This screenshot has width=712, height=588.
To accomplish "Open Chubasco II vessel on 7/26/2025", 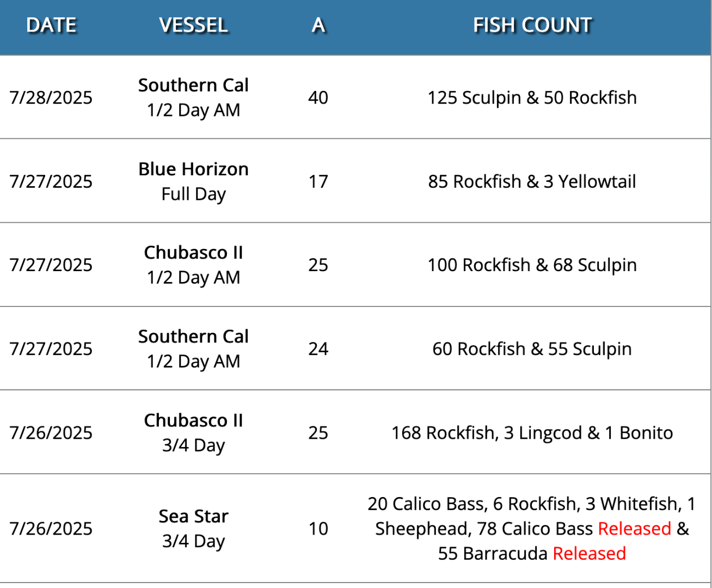I will [193, 420].
